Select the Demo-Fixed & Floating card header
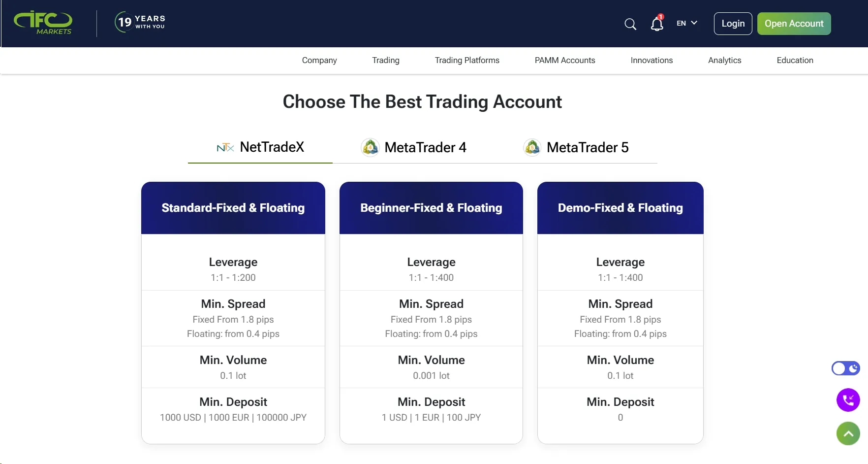 620,208
